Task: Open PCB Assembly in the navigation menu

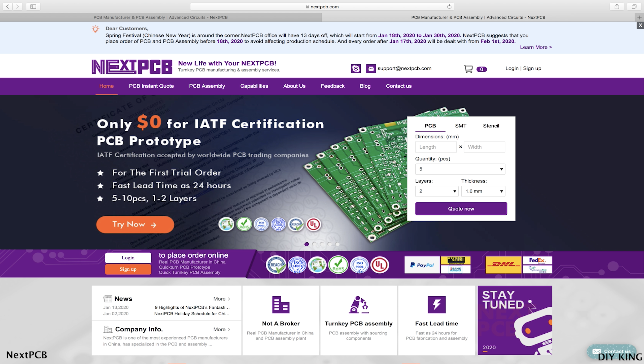Action: point(207,86)
